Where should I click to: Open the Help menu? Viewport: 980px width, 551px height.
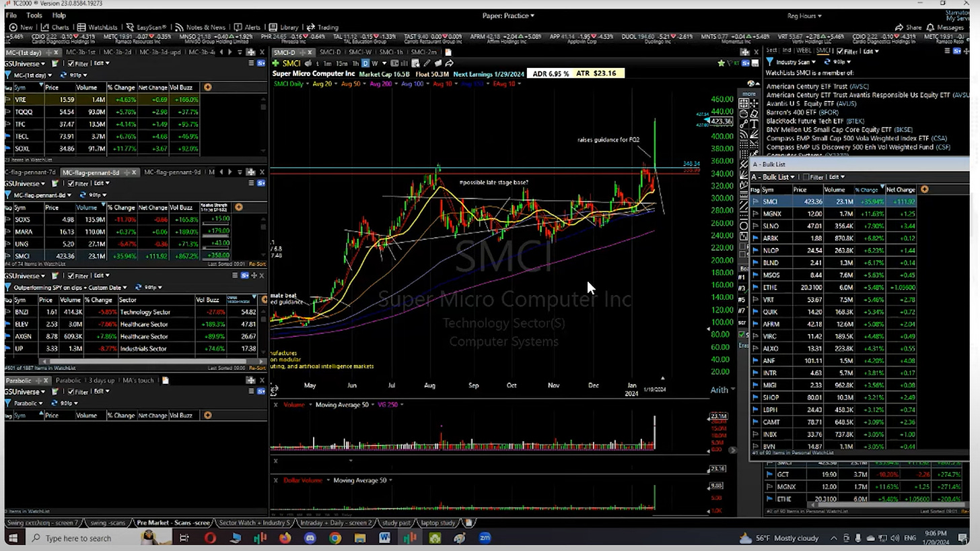click(x=59, y=15)
